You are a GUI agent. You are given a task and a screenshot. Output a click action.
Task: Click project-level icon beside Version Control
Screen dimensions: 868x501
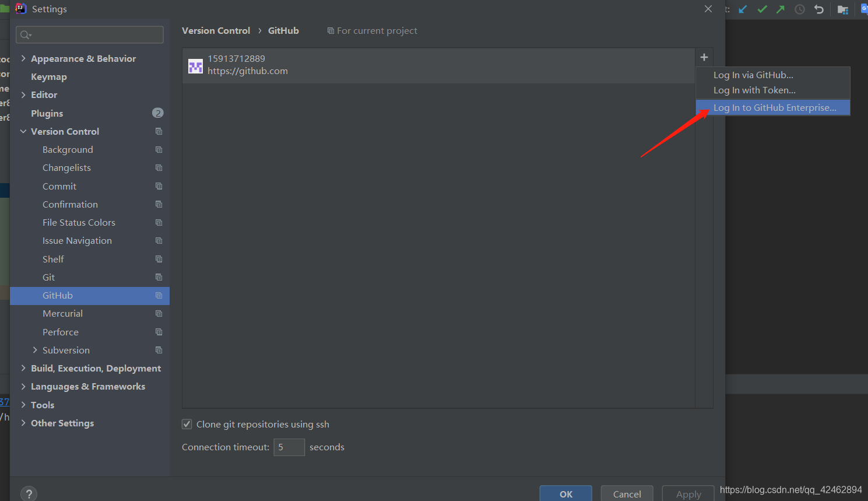(x=159, y=131)
